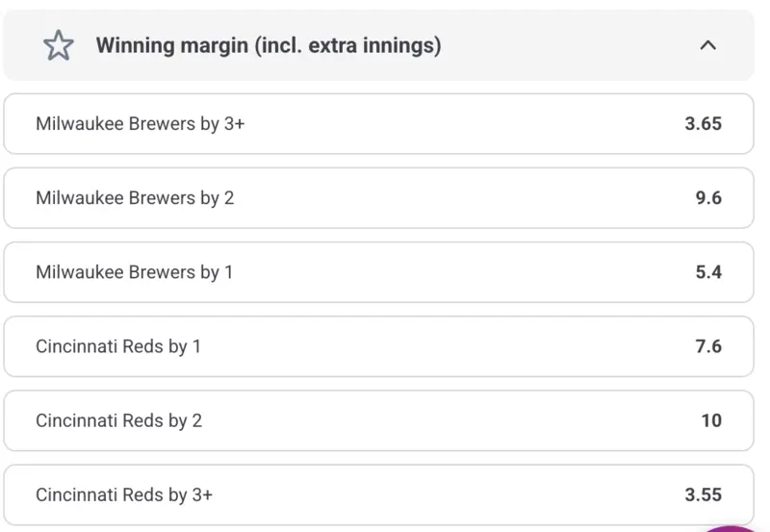Image resolution: width=770 pixels, height=532 pixels.
Task: Collapse the Winning margin section chevron
Action: tap(708, 45)
